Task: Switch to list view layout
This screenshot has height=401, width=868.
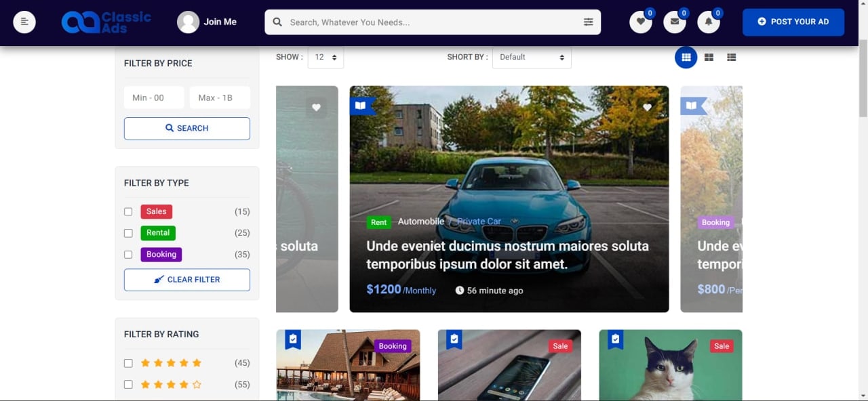Action: pos(731,58)
